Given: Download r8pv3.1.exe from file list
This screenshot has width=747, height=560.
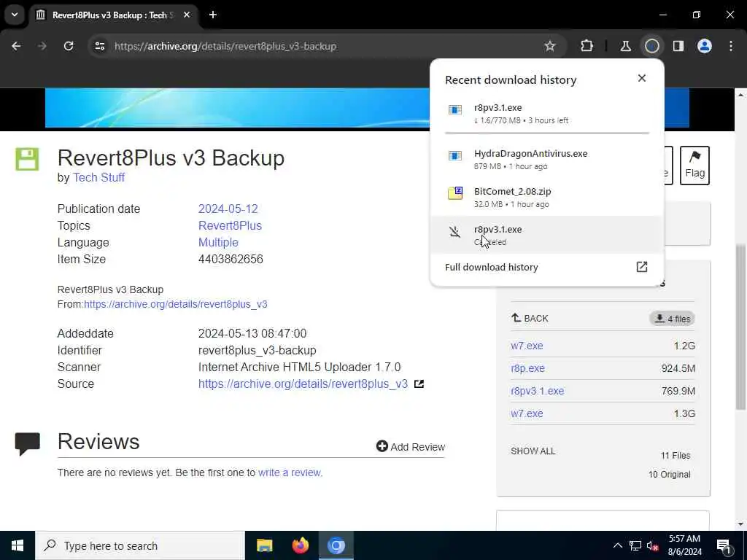Looking at the screenshot, I should click(538, 391).
